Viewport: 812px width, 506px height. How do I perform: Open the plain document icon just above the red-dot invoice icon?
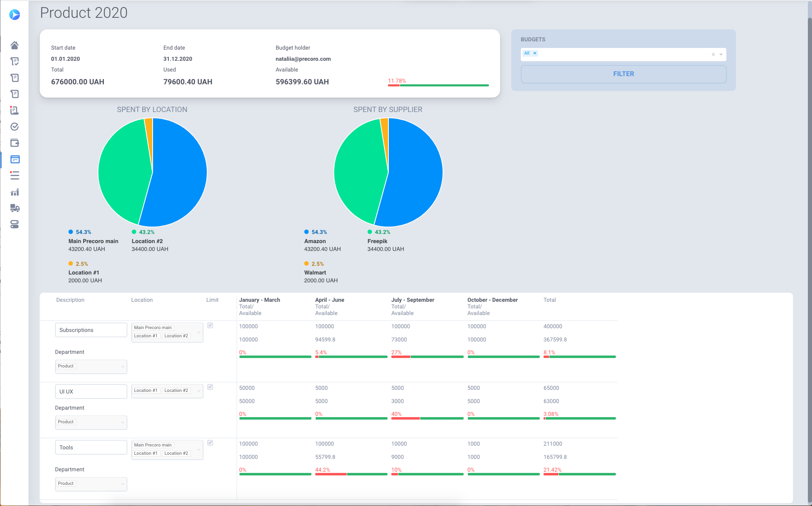tap(14, 94)
